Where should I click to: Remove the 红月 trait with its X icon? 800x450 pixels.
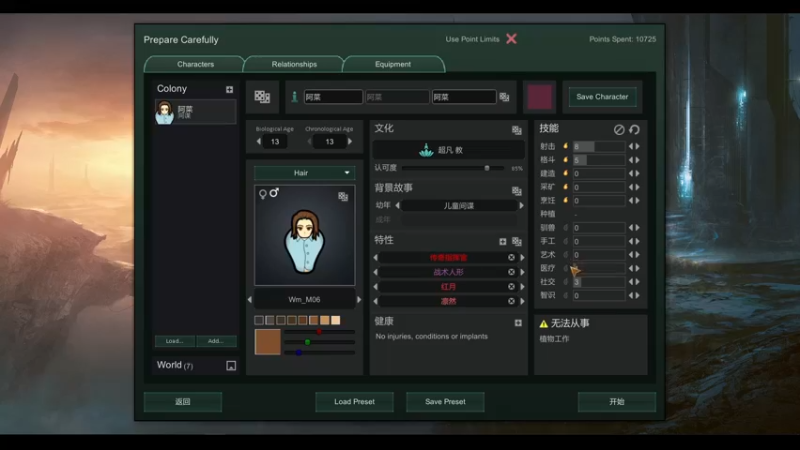(x=511, y=287)
